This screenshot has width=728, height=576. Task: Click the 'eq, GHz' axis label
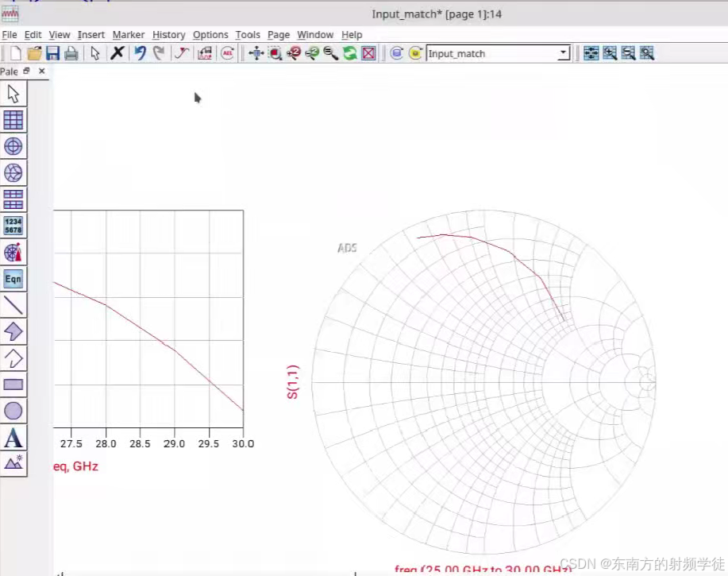coord(75,466)
